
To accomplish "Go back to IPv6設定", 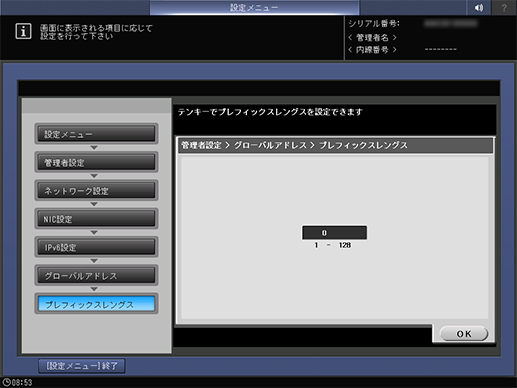I will click(x=96, y=247).
